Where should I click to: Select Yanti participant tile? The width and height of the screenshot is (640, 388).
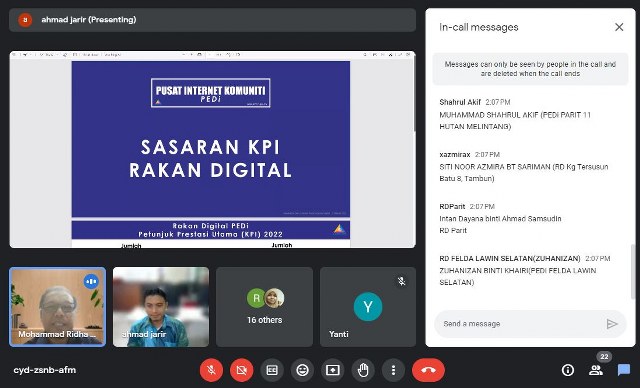click(368, 307)
